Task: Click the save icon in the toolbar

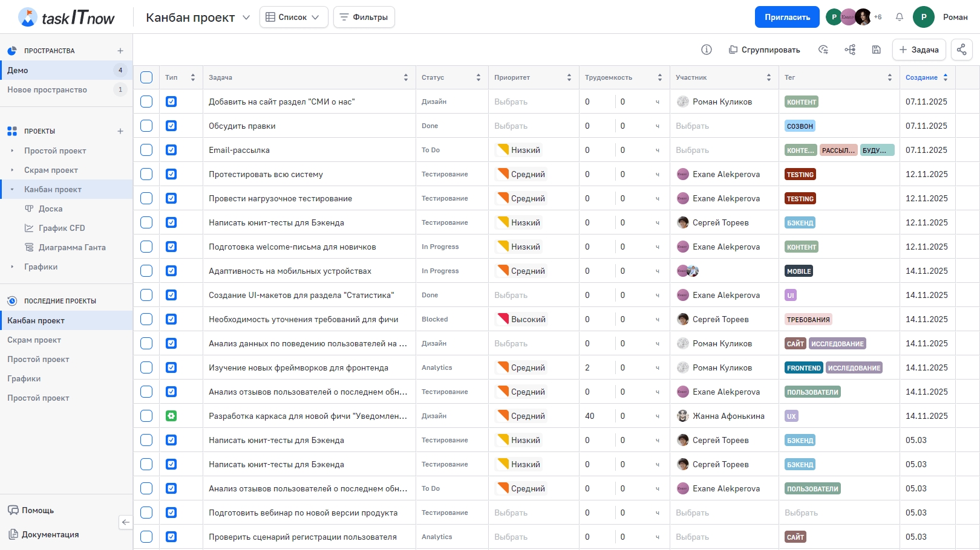Action: pos(876,50)
